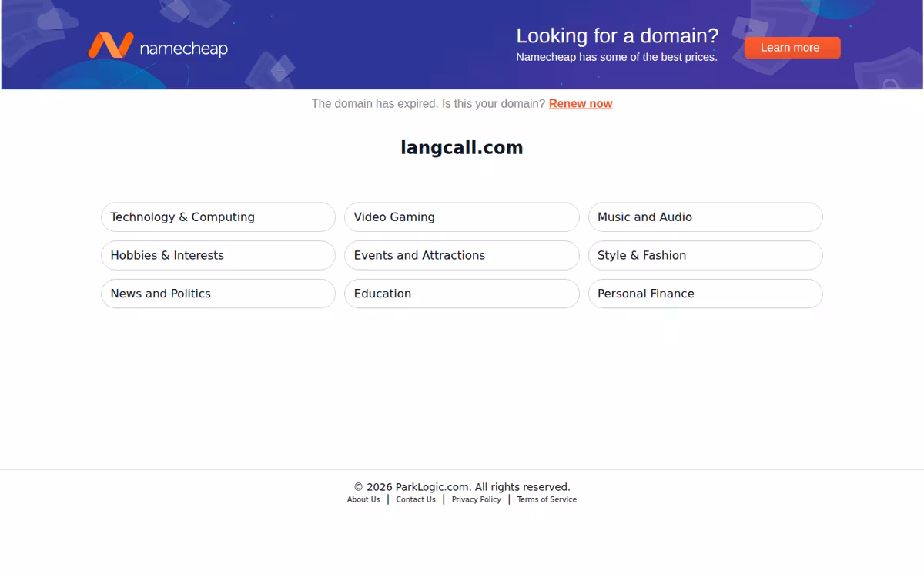Click the Renew now link

[x=581, y=104]
